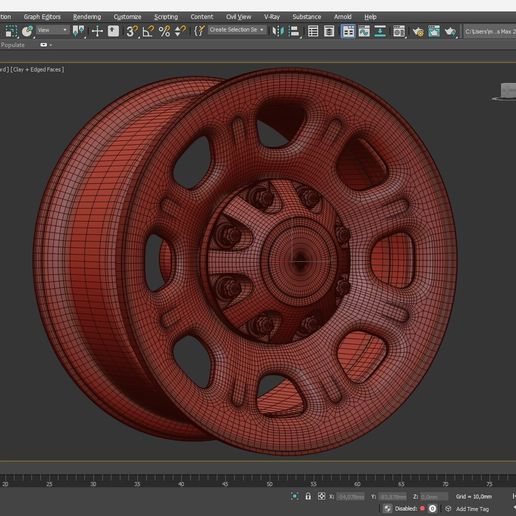Expand the arrow beside the Populate toggle icon
Viewport: 516px width, 516px height.
51,45
